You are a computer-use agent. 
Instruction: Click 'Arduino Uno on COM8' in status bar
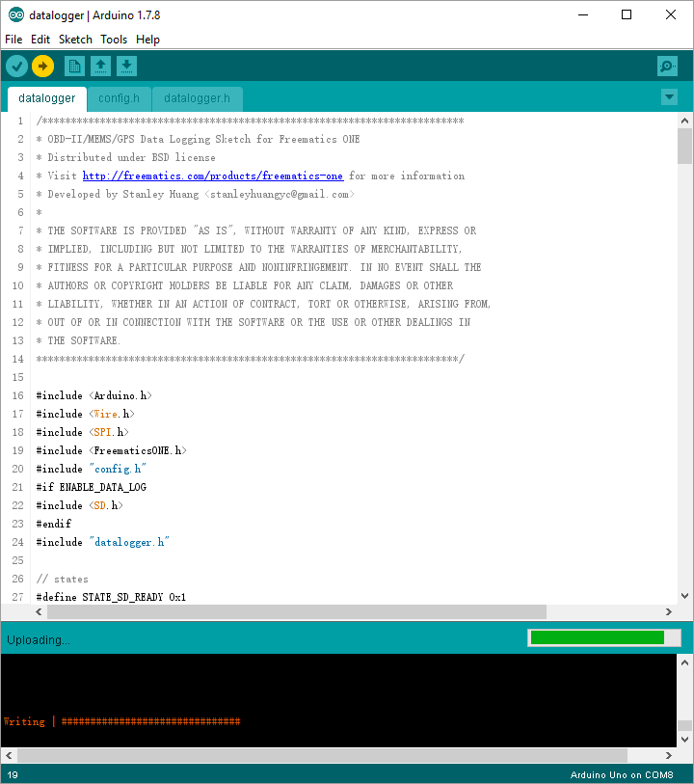[x=622, y=774]
